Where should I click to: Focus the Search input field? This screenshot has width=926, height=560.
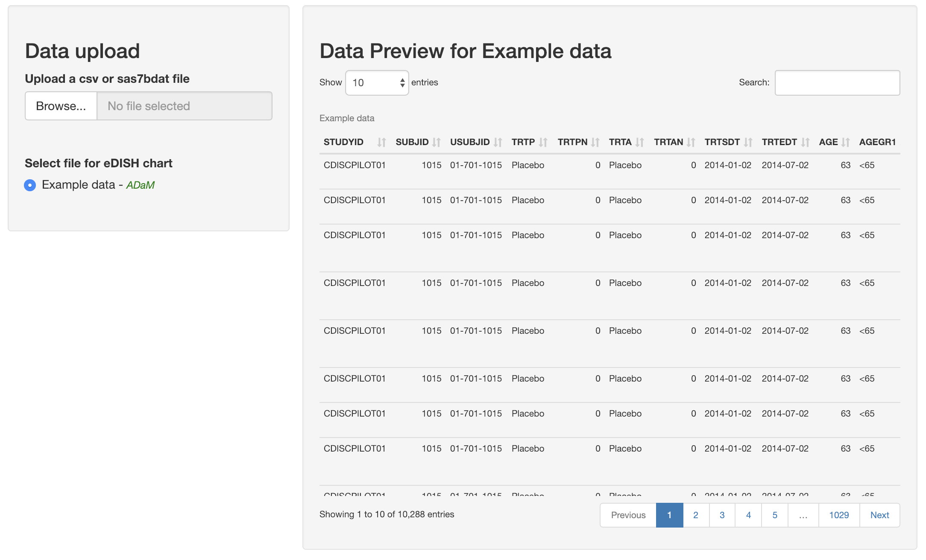click(837, 83)
